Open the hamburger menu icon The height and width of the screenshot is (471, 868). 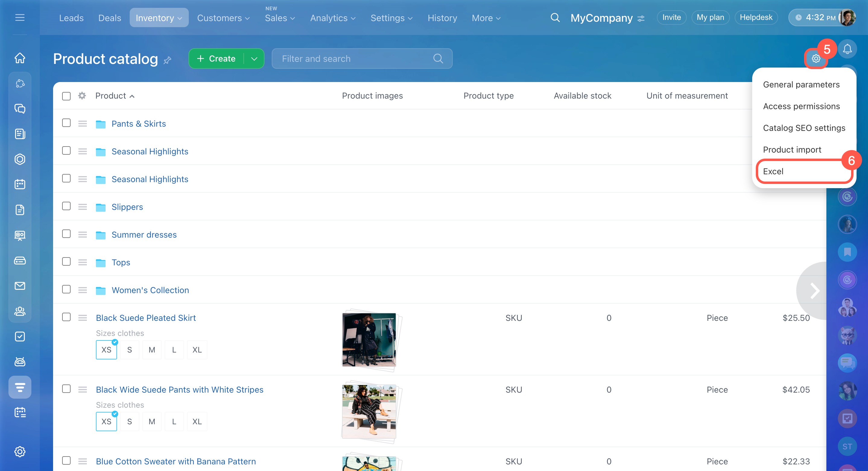[x=20, y=17]
